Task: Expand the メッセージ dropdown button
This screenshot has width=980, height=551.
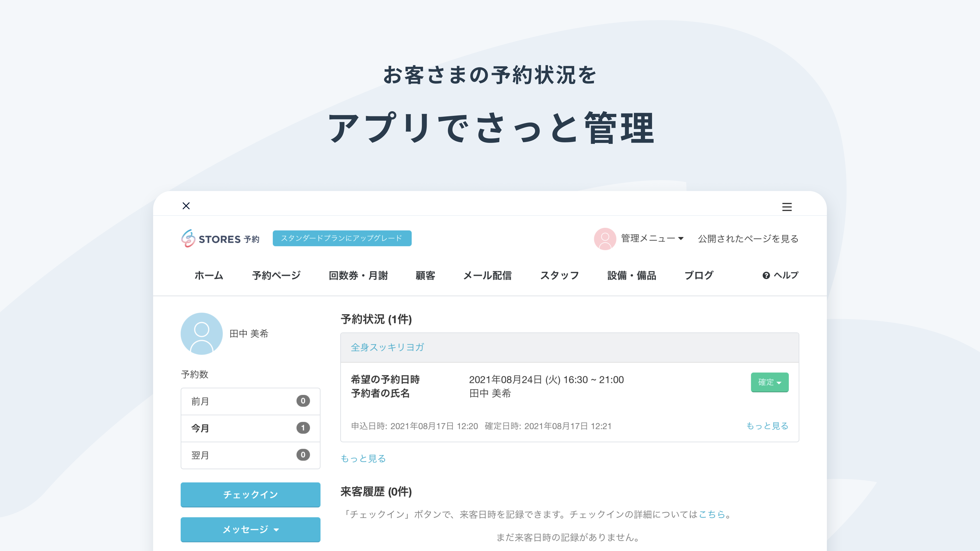Action: 250,529
